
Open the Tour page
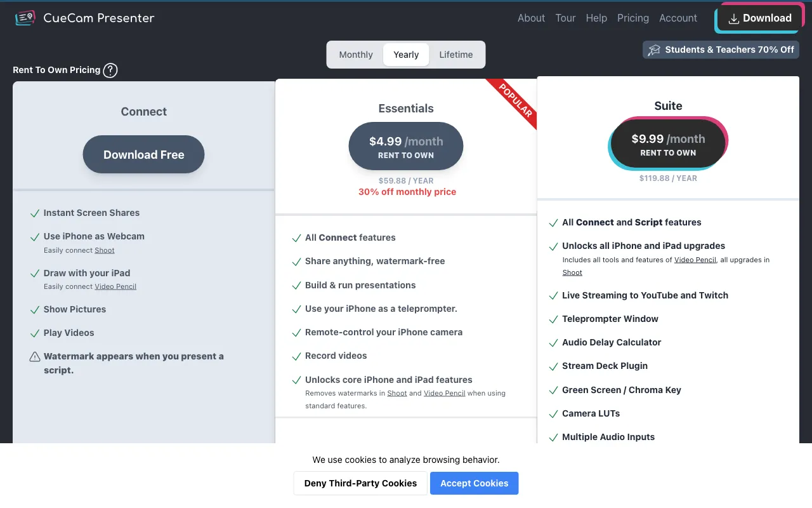click(565, 18)
